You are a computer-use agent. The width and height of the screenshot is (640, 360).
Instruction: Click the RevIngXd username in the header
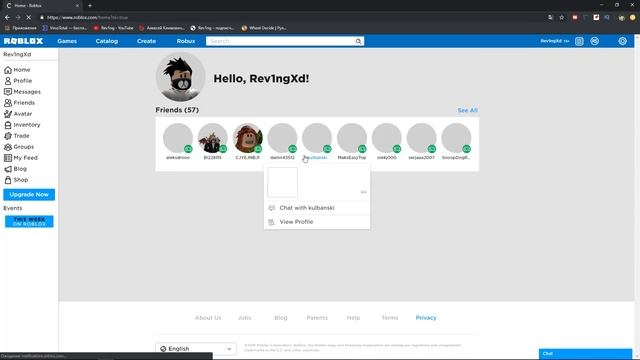coord(552,41)
